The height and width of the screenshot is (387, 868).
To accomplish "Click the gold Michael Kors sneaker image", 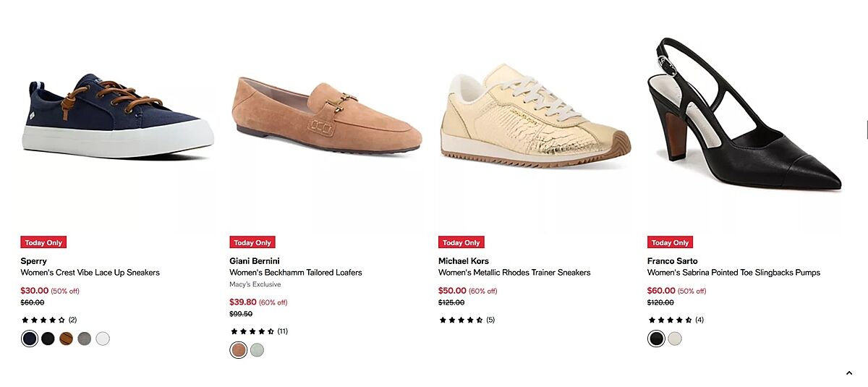I will pos(535,116).
